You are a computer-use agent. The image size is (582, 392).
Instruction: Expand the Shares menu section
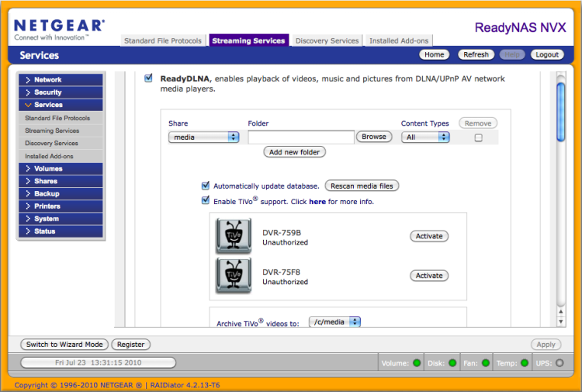[x=61, y=181]
